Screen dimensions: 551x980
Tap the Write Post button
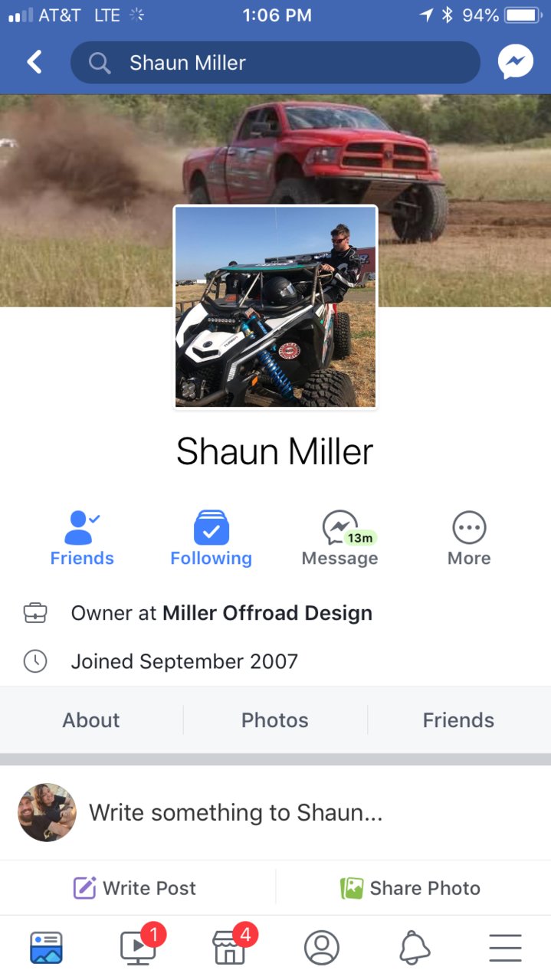click(x=134, y=888)
